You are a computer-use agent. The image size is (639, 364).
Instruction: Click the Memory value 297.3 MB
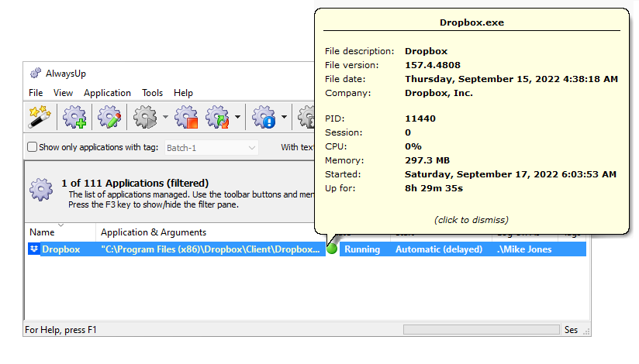click(x=427, y=160)
